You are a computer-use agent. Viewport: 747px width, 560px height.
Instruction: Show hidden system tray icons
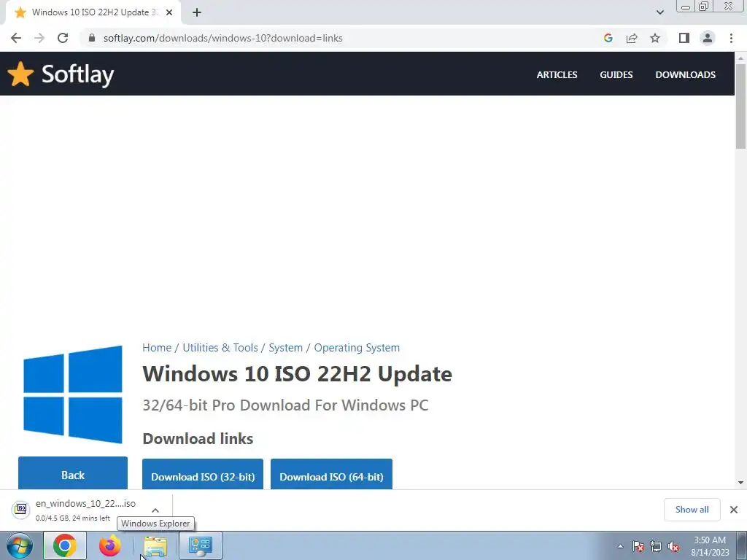click(x=620, y=546)
